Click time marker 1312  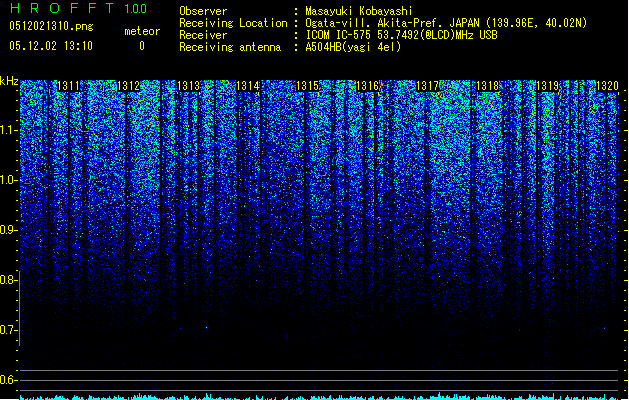click(128, 86)
